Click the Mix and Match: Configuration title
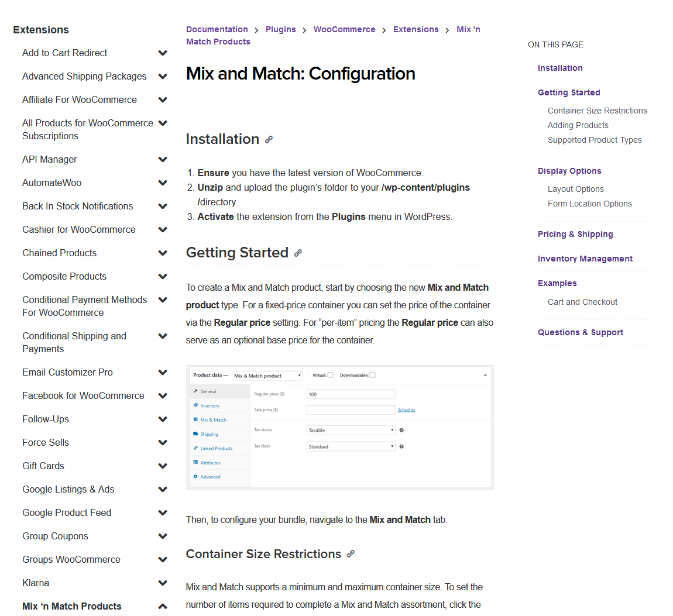 (x=300, y=74)
